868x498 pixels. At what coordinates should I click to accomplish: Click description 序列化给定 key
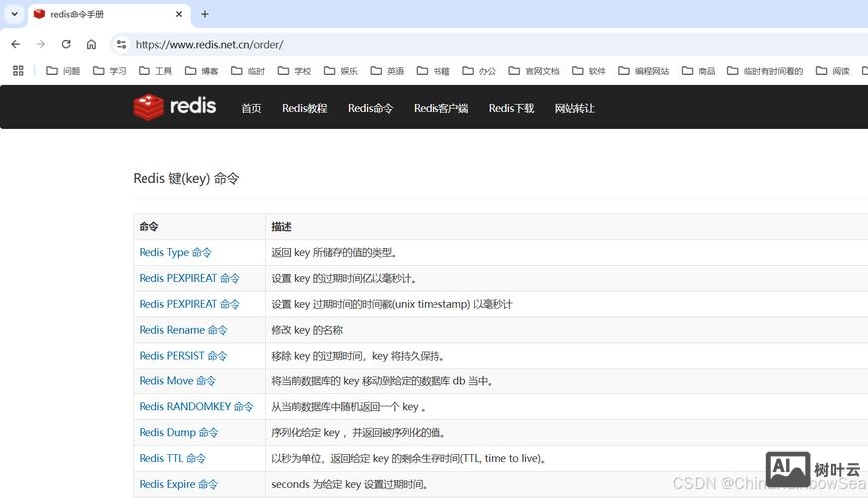tap(359, 432)
